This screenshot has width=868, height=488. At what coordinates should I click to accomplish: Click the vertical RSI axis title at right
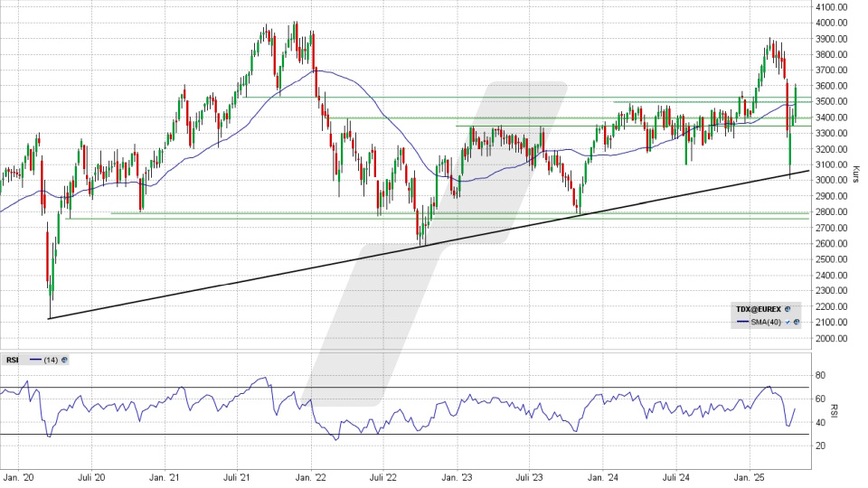tap(835, 410)
